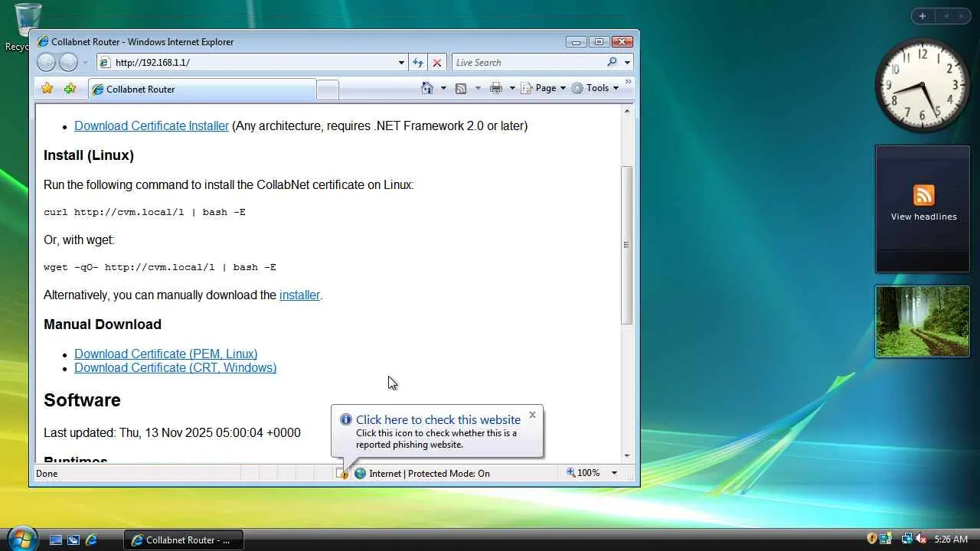This screenshot has height=551, width=980.
Task: Open the Favorites Center star icon
Action: pos(47,89)
